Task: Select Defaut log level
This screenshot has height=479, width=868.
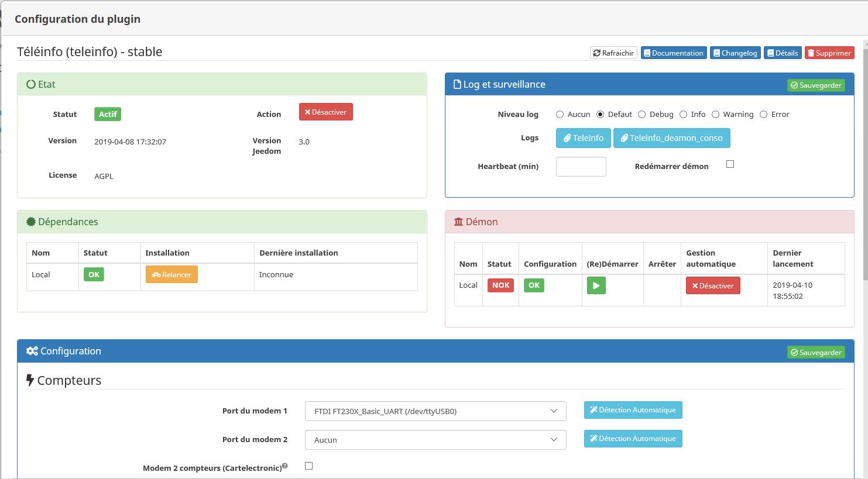Action: click(600, 115)
